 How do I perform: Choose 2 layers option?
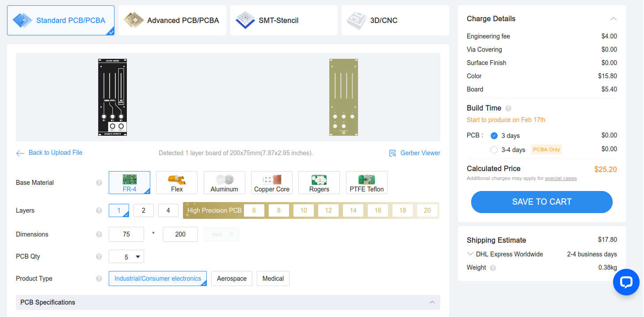(x=144, y=210)
